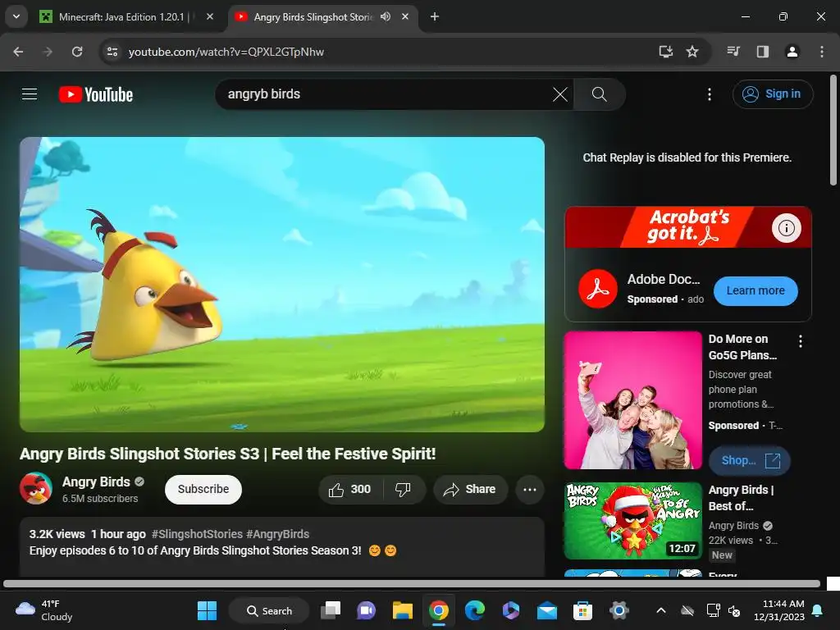Open the Go5G Plans ad thumbnail
The height and width of the screenshot is (630, 840).
pyautogui.click(x=632, y=400)
